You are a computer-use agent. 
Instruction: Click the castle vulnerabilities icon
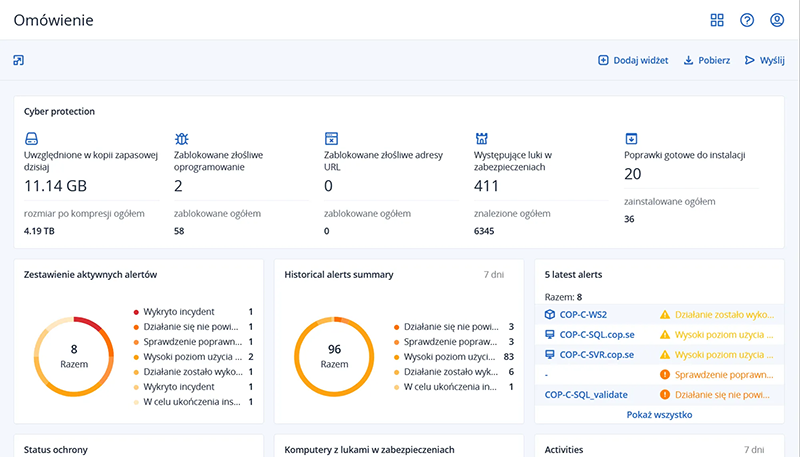click(x=481, y=139)
